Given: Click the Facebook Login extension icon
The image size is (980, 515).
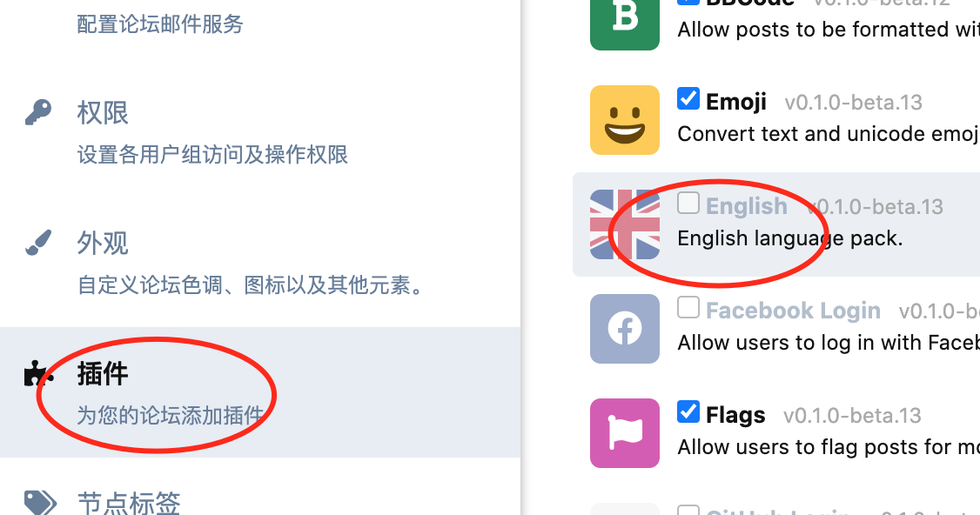Looking at the screenshot, I should point(624,329).
